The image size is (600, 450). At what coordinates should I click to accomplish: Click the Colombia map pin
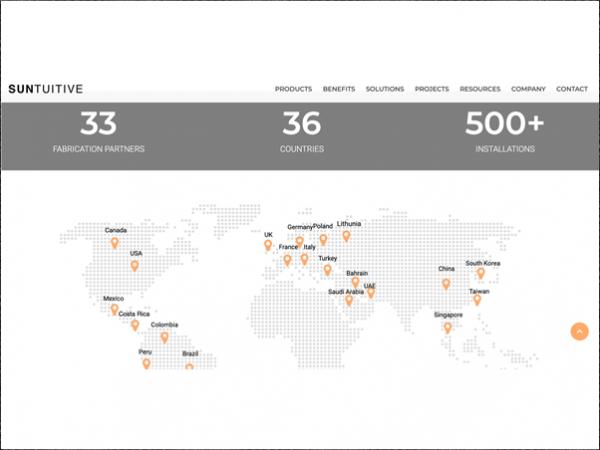coord(165,337)
